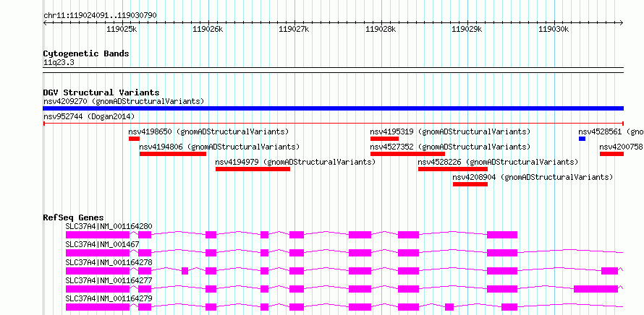Click the nsv4208904 variant label
Image resolution: width=644 pixels, height=315 pixels.
tap(533, 177)
